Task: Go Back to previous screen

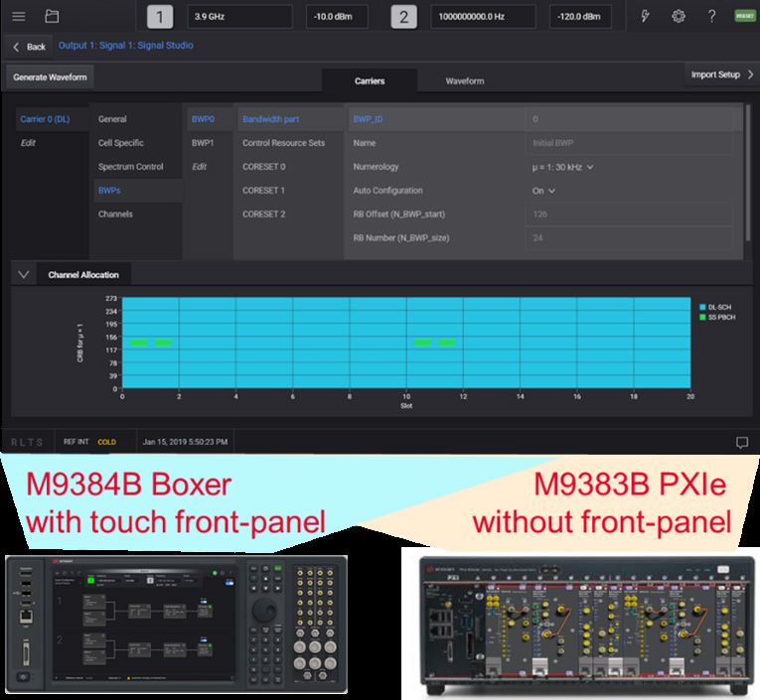Action: coord(29,47)
